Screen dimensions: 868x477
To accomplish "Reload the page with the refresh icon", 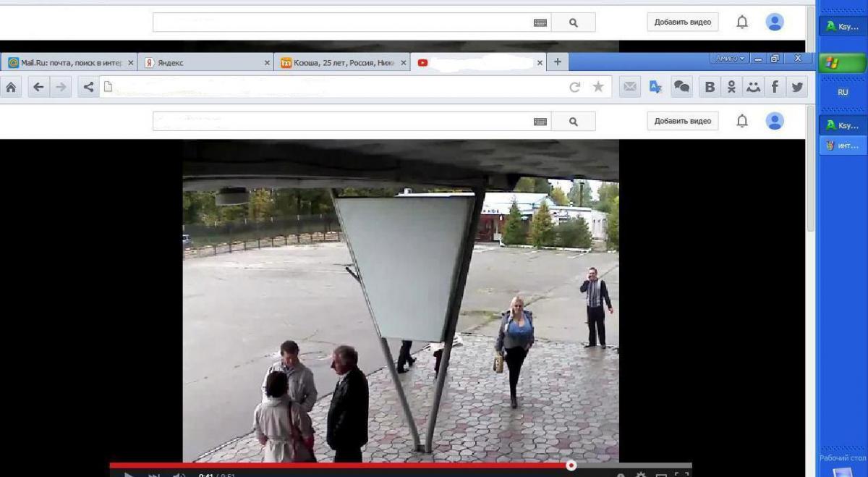I will (x=575, y=87).
